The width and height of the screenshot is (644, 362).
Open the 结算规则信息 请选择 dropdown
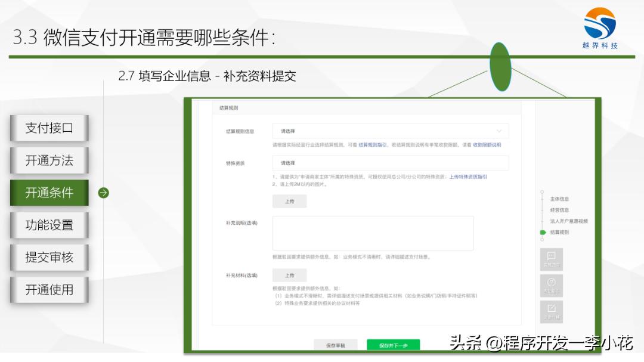pos(391,130)
